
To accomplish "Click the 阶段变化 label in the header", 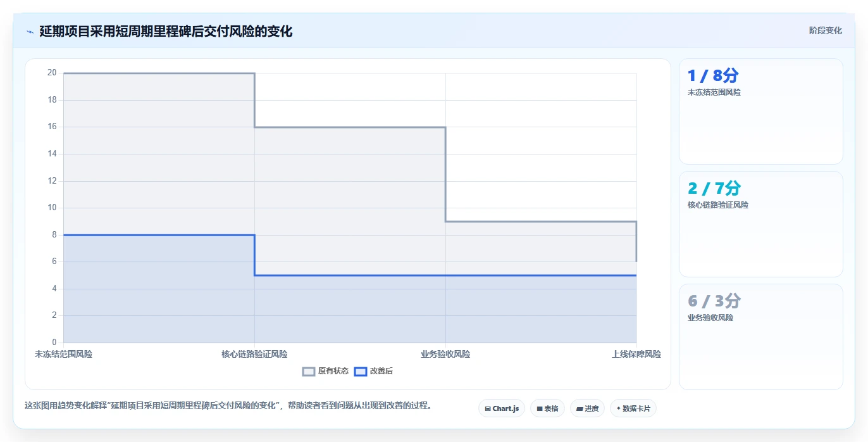I will 825,30.
